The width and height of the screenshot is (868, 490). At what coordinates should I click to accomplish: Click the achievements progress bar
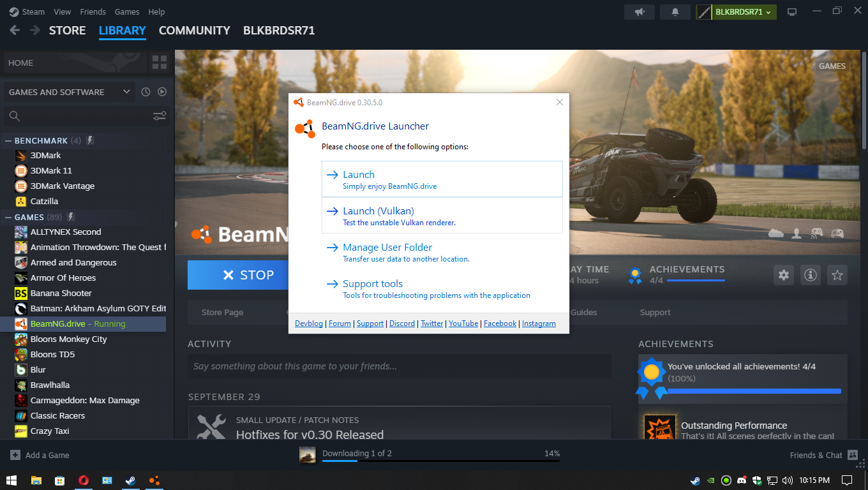754,391
